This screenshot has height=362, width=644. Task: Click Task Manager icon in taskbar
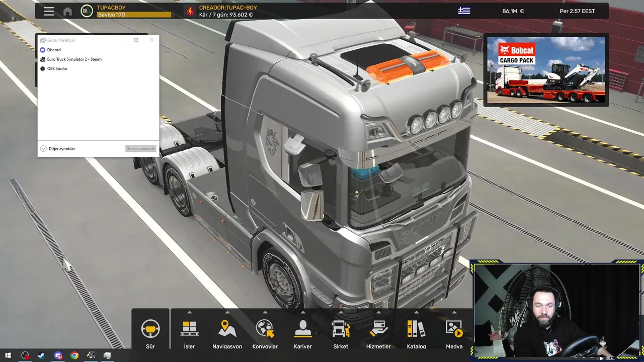[x=107, y=355]
